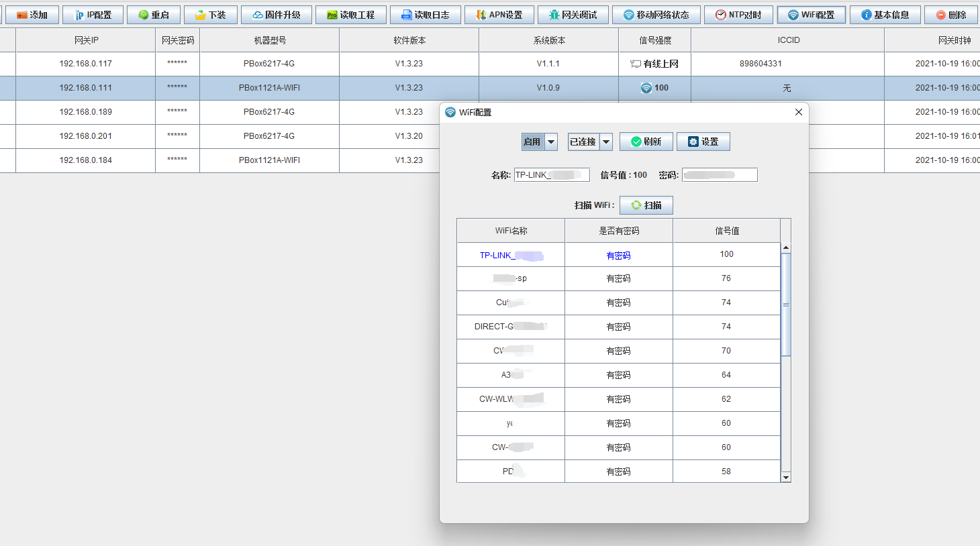Screen dimensions: 980x546
Task: Focus the 名称 (name) input field
Action: coord(552,175)
